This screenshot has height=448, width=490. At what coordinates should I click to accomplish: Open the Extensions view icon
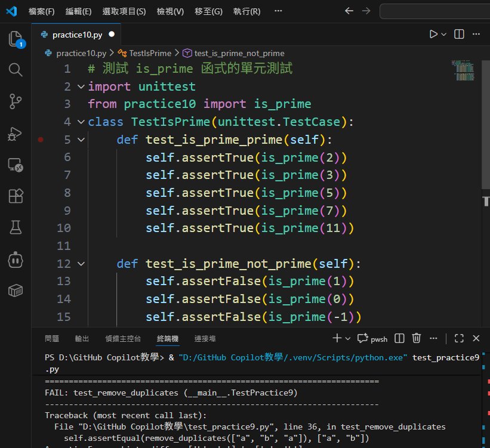click(x=16, y=196)
